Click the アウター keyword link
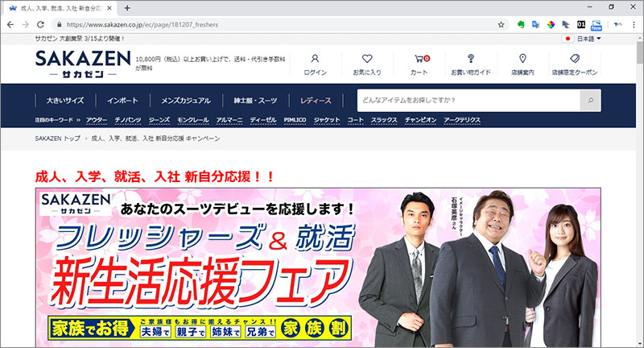This screenshot has width=644, height=348. (x=97, y=120)
